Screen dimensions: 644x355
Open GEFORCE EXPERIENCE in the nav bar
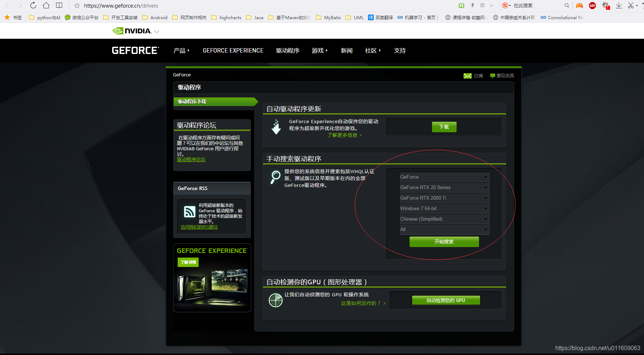pos(233,51)
